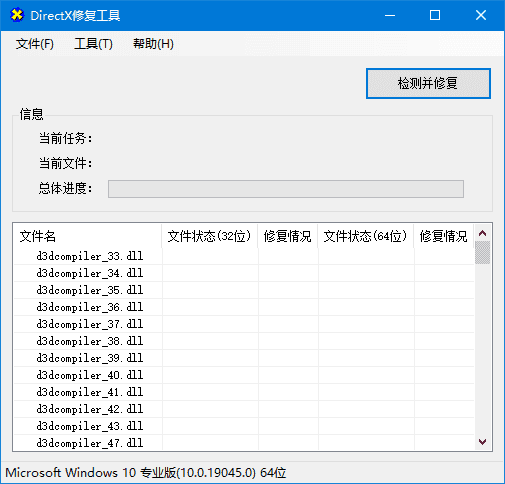Click the Microsoft Windows 10 status bar text
The image size is (505, 484).
tap(146, 473)
